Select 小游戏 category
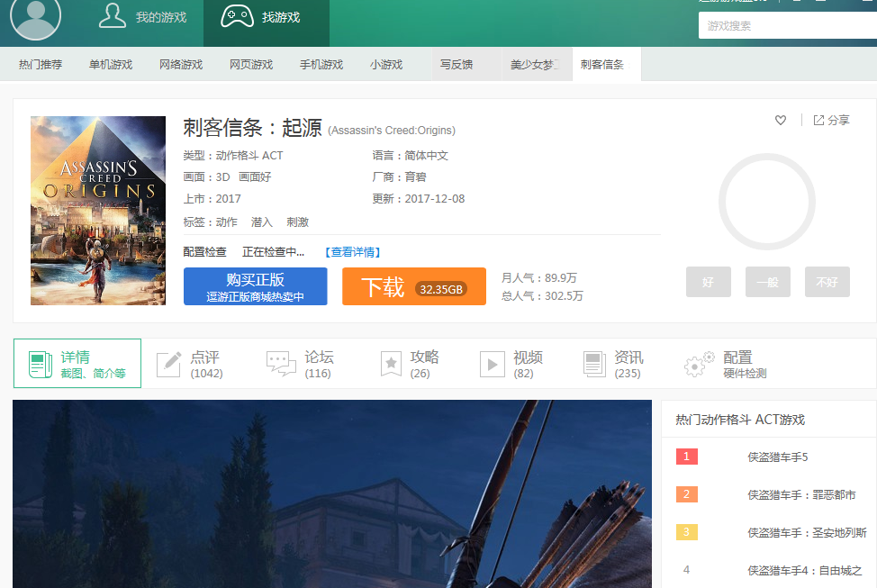Image resolution: width=877 pixels, height=588 pixels. point(386,64)
